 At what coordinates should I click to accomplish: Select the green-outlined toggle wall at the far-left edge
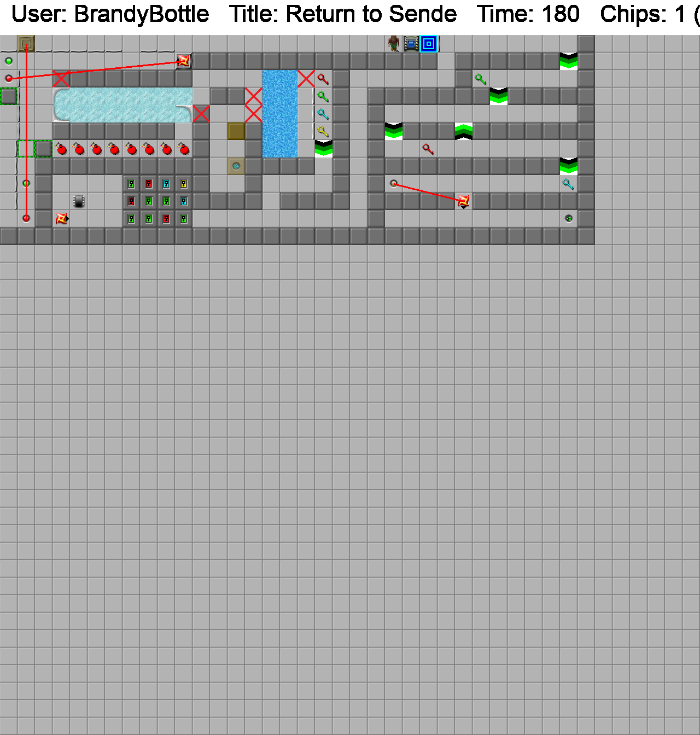pos(9,96)
